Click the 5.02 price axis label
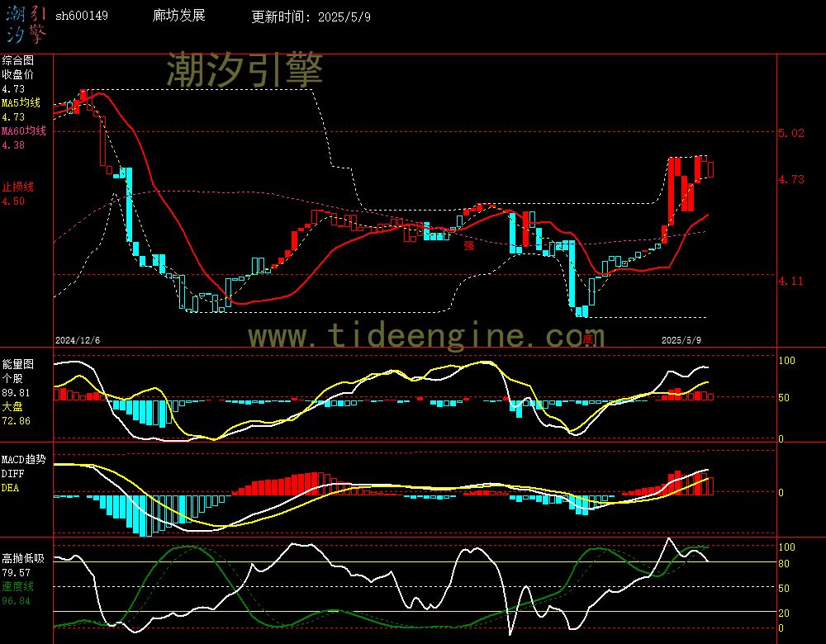This screenshot has width=826, height=644. tap(791, 133)
